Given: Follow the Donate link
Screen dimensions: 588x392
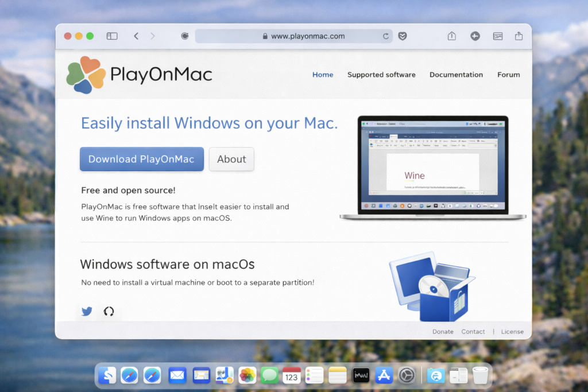Looking at the screenshot, I should tap(443, 331).
